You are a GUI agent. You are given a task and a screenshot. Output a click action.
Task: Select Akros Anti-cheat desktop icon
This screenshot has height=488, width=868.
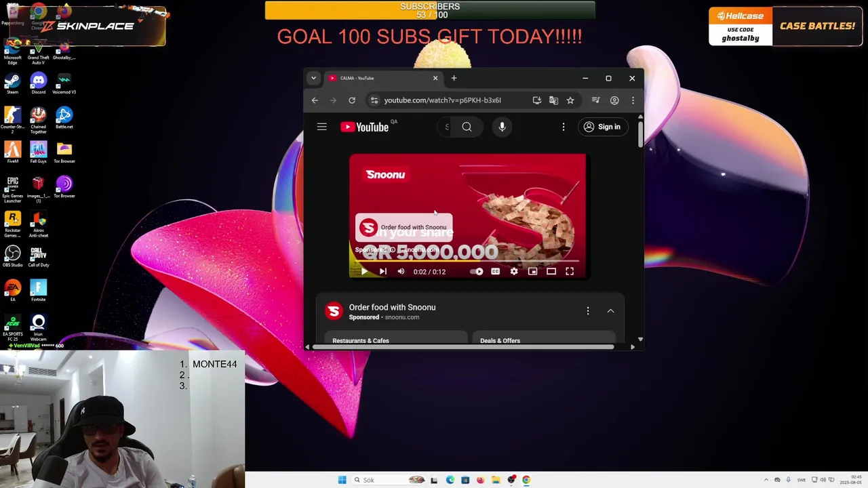click(38, 224)
